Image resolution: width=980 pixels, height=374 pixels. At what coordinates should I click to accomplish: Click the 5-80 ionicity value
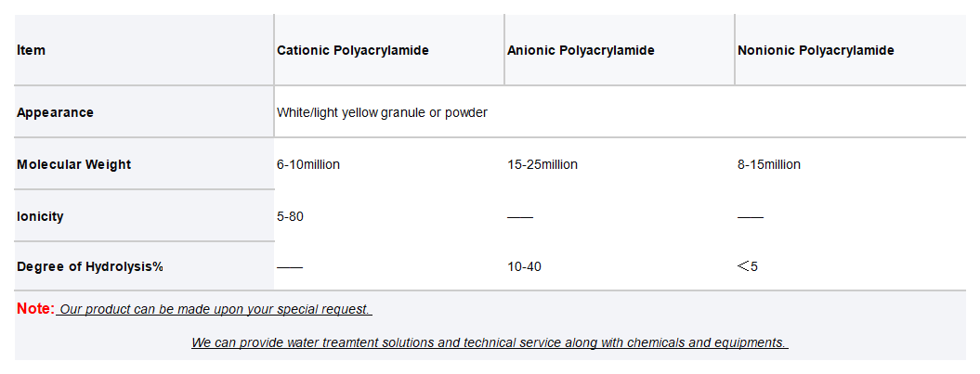[290, 216]
